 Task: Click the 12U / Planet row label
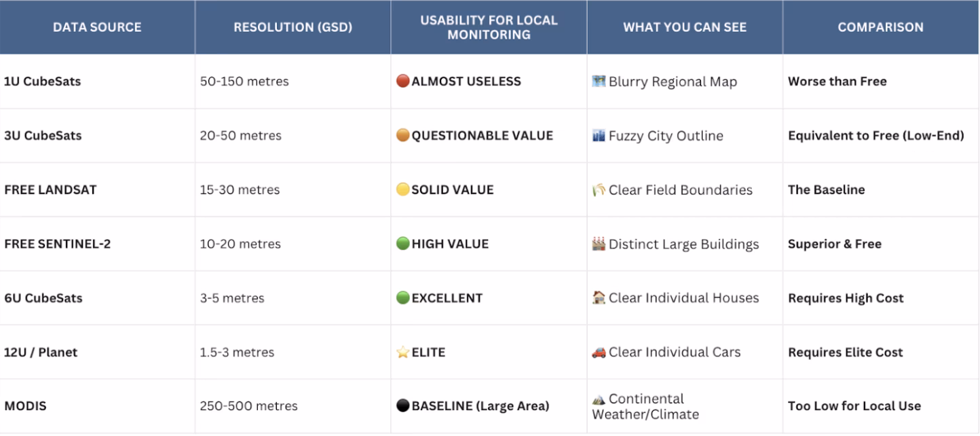tap(41, 352)
